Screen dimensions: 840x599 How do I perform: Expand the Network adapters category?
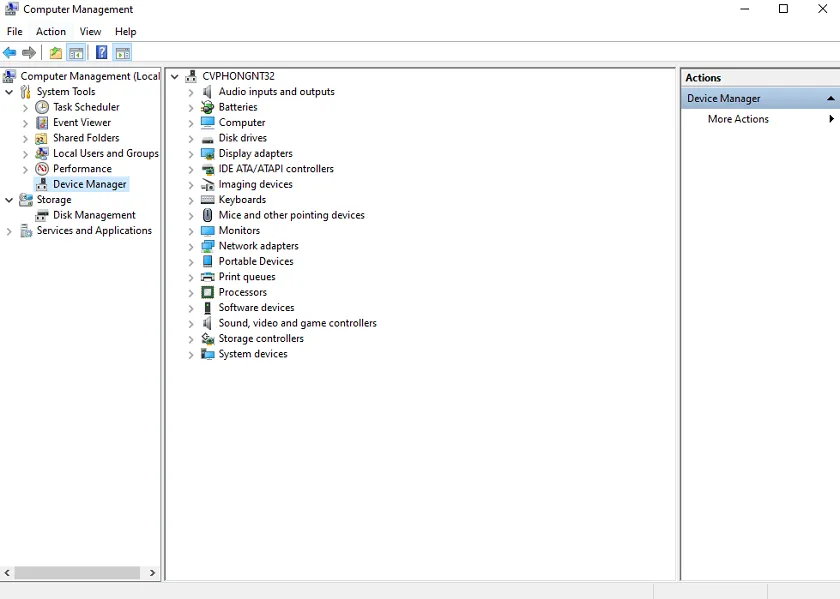tap(190, 245)
